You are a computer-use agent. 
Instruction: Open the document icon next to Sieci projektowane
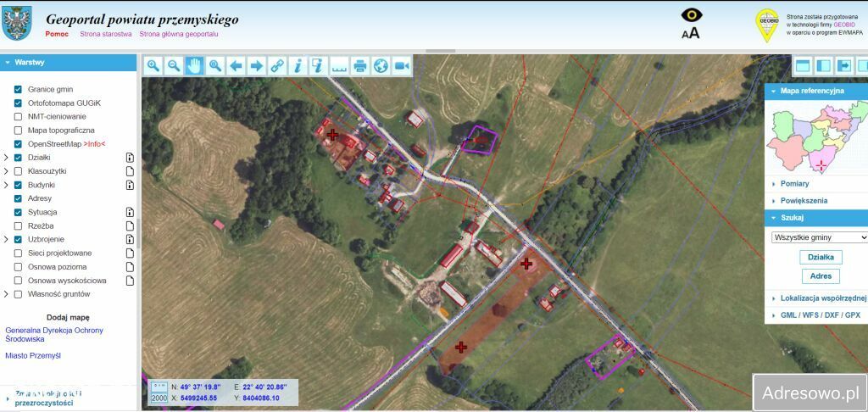(x=130, y=253)
